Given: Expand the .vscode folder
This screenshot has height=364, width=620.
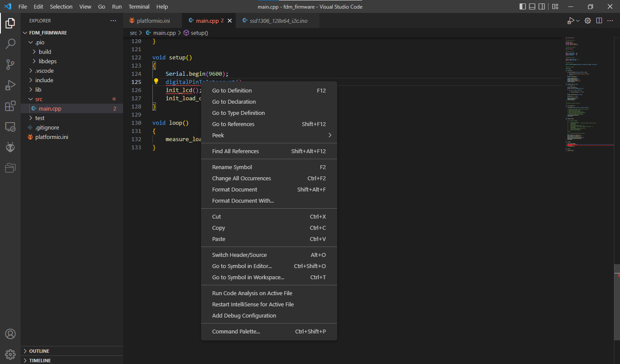Looking at the screenshot, I should click(x=72, y=71).
